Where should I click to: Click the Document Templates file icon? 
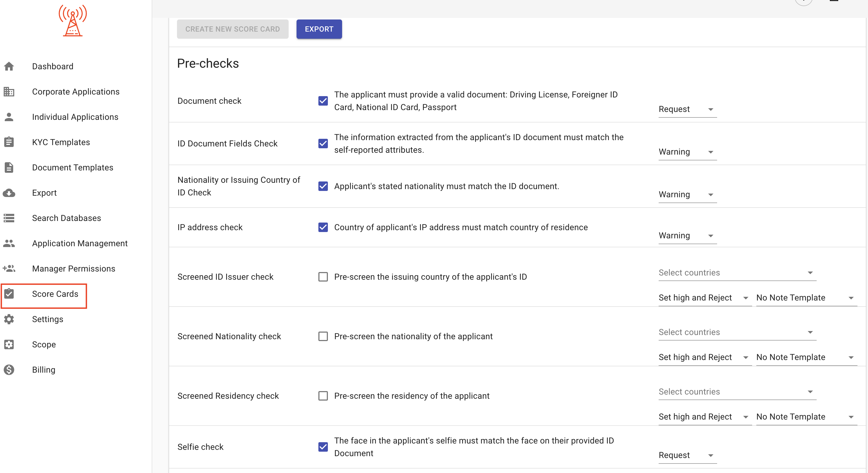[x=9, y=167]
